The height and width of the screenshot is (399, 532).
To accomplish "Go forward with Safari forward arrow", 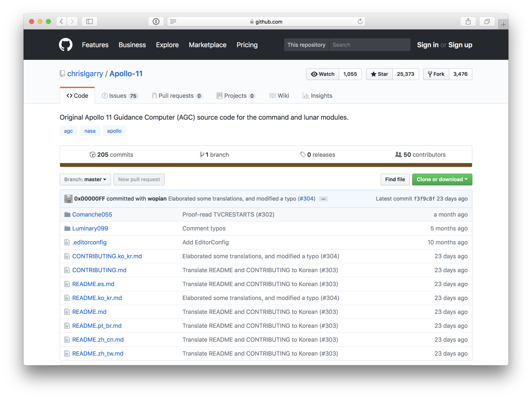I will [72, 21].
